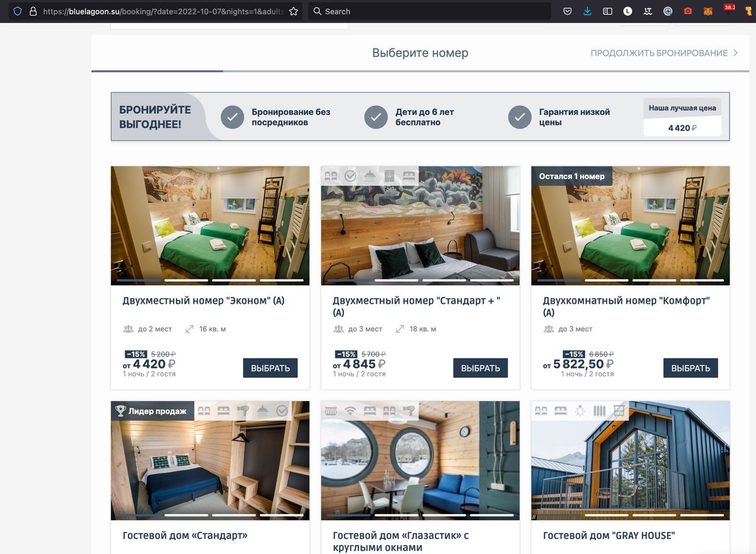
Task: Show the last slide of the Комфорт photo carousel
Action: 702,280
